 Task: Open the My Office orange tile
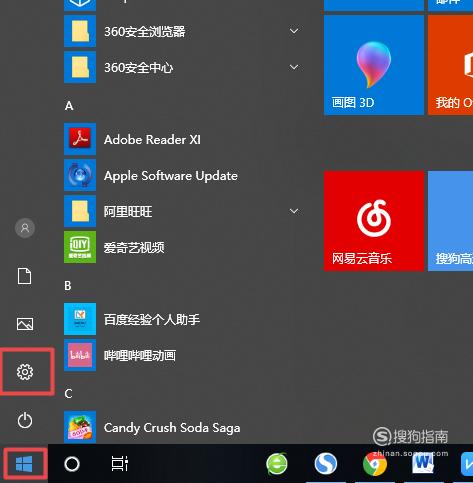450,65
